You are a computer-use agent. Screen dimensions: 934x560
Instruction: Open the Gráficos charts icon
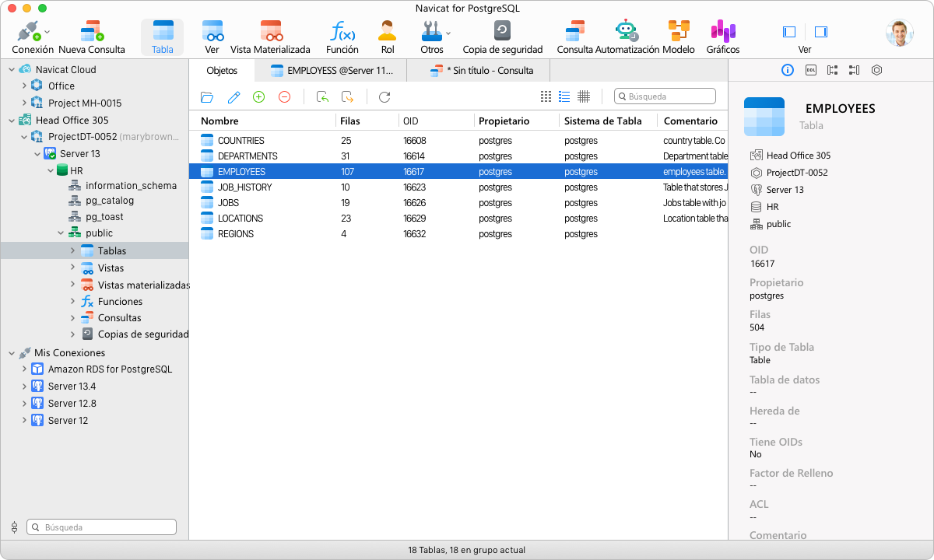[722, 32]
